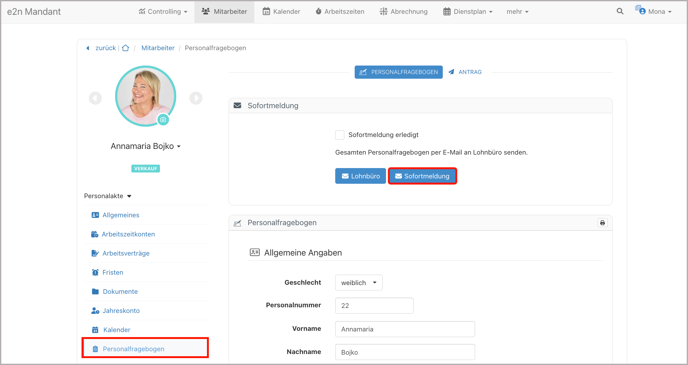The height and width of the screenshot is (365, 688).
Task: Switch to the ANTRAG tab
Action: coord(465,72)
